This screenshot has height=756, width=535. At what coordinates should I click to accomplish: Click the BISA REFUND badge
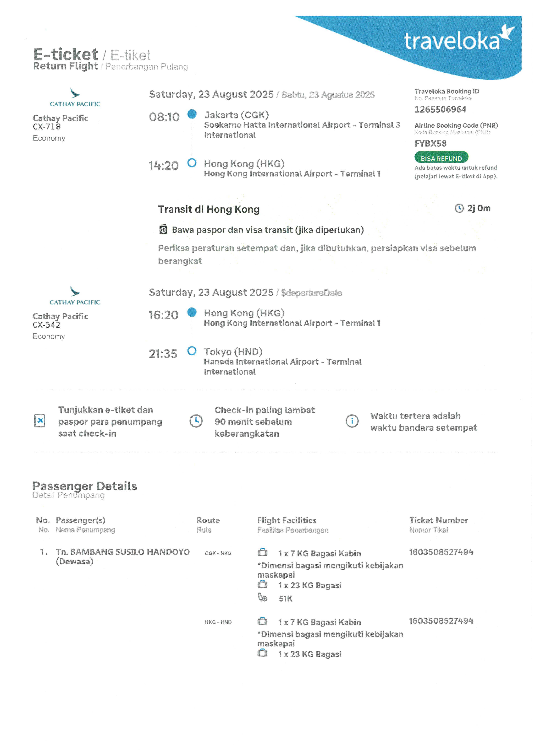[441, 158]
